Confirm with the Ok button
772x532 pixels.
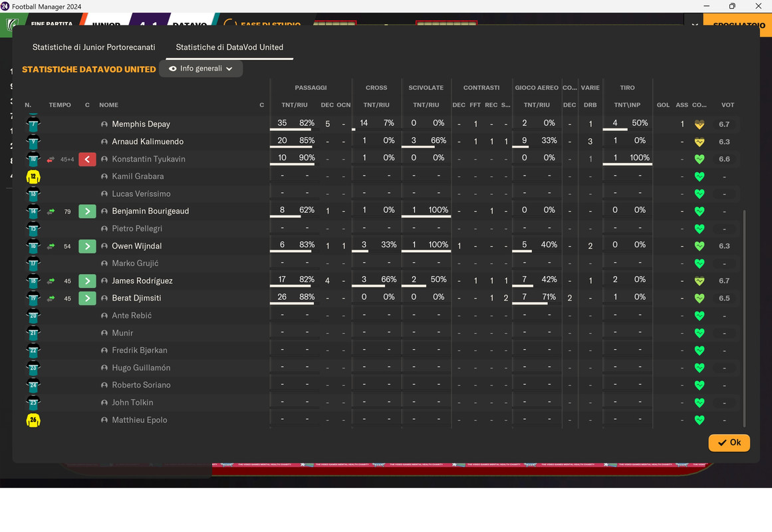(729, 442)
